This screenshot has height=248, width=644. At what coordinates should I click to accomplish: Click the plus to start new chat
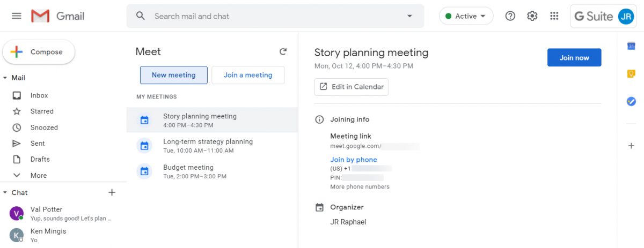click(x=112, y=192)
